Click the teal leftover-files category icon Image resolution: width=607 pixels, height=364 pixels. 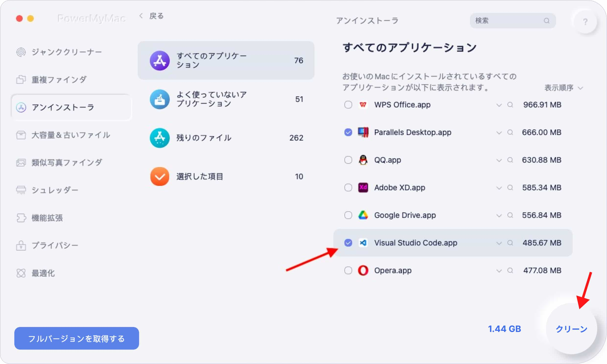[160, 138]
